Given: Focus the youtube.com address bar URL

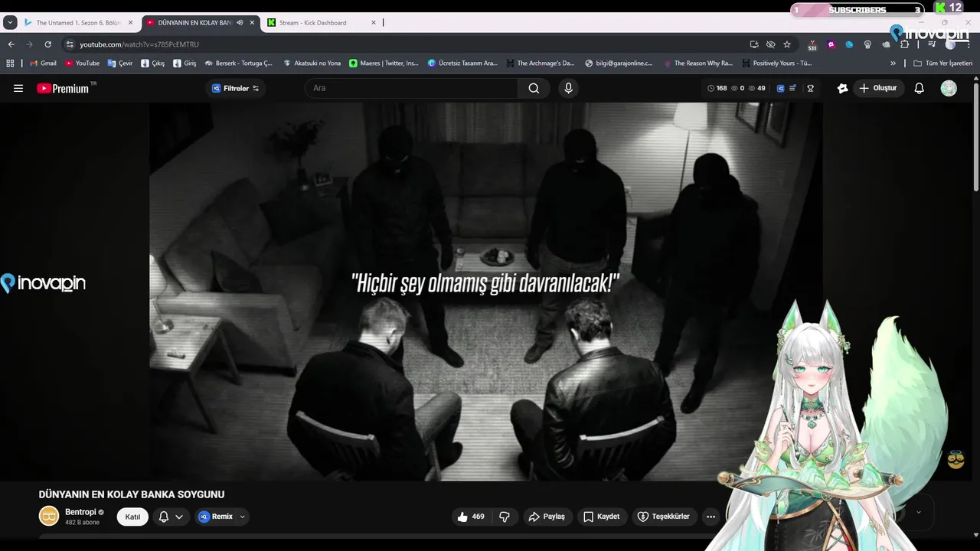Looking at the screenshot, I should [x=139, y=44].
